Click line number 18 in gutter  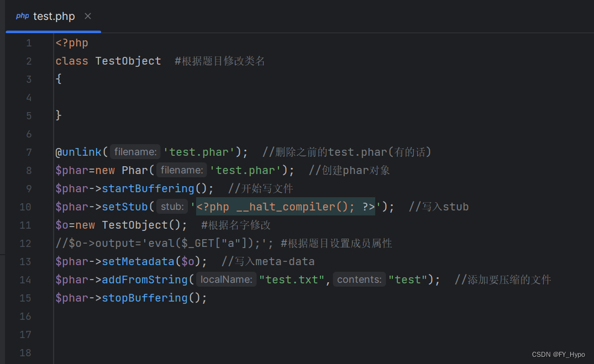pos(25,352)
